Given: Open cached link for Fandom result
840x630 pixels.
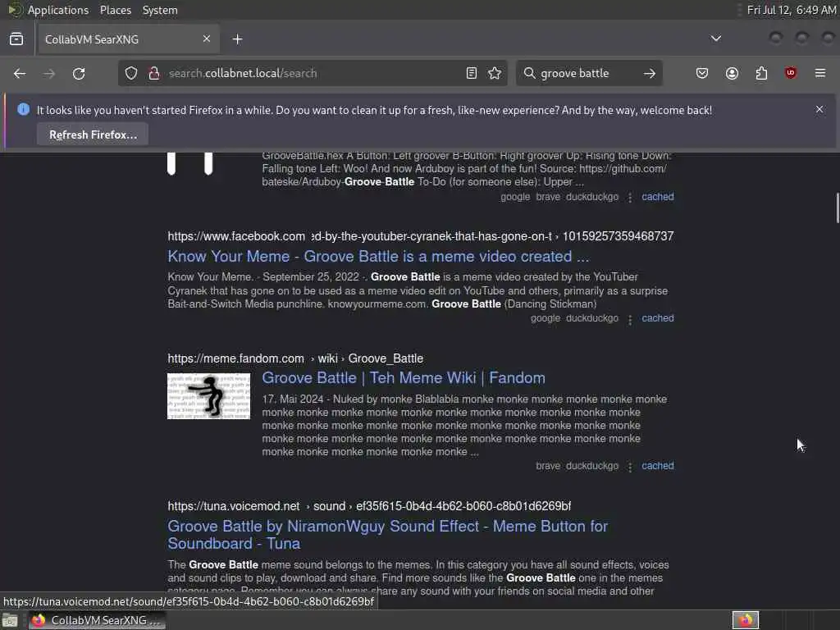Looking at the screenshot, I should point(657,466).
